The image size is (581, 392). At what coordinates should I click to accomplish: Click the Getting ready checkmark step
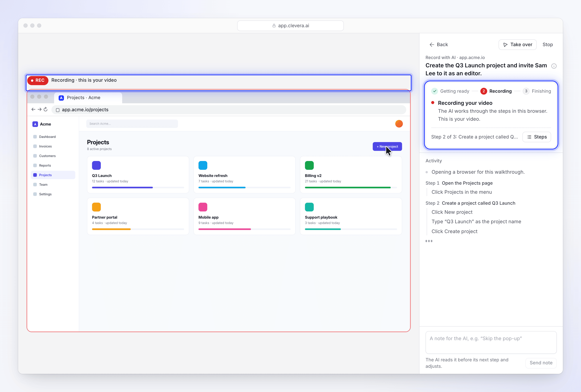pyautogui.click(x=435, y=91)
